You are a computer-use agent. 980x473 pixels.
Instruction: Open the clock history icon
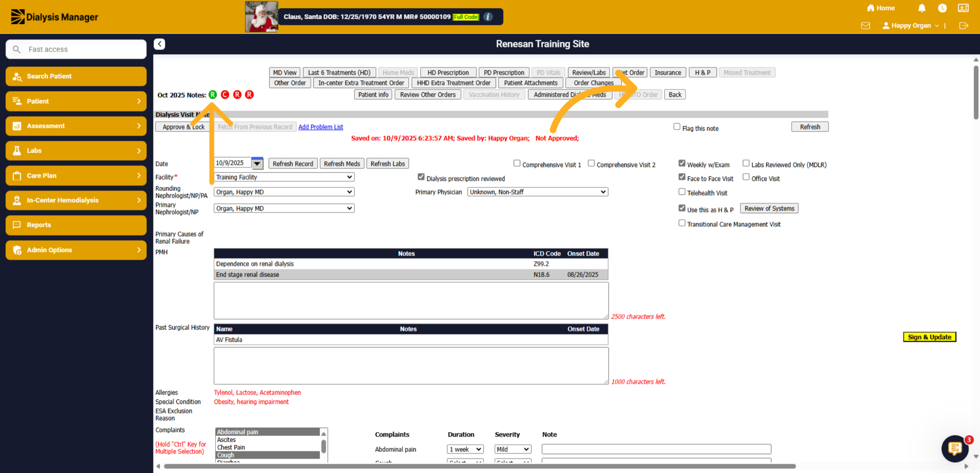coord(942,8)
